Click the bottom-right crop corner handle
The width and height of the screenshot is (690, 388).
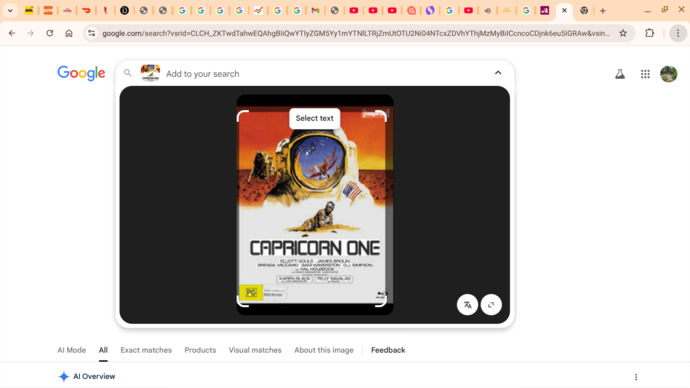(x=382, y=302)
